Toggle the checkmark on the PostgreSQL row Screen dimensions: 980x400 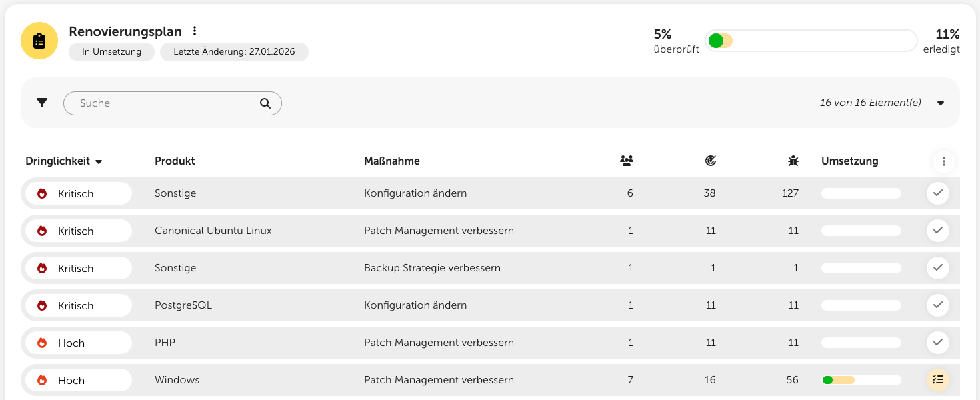point(938,305)
